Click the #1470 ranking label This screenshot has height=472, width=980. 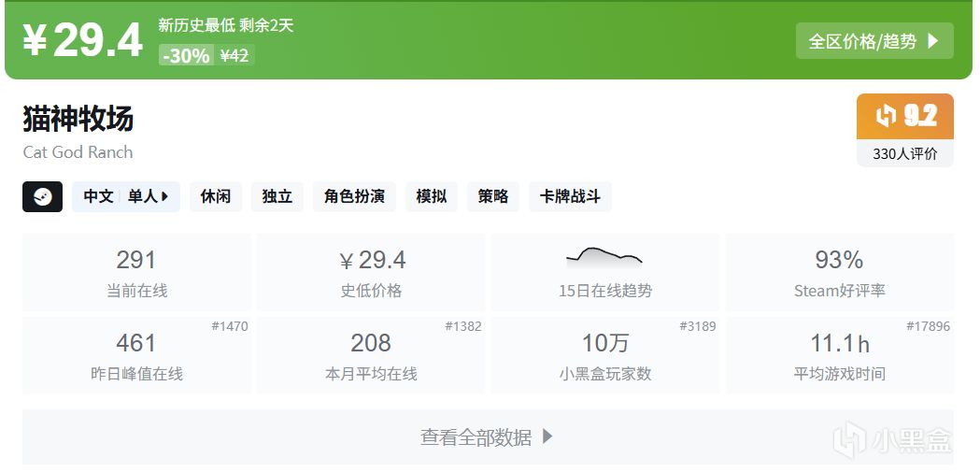pyautogui.click(x=230, y=326)
